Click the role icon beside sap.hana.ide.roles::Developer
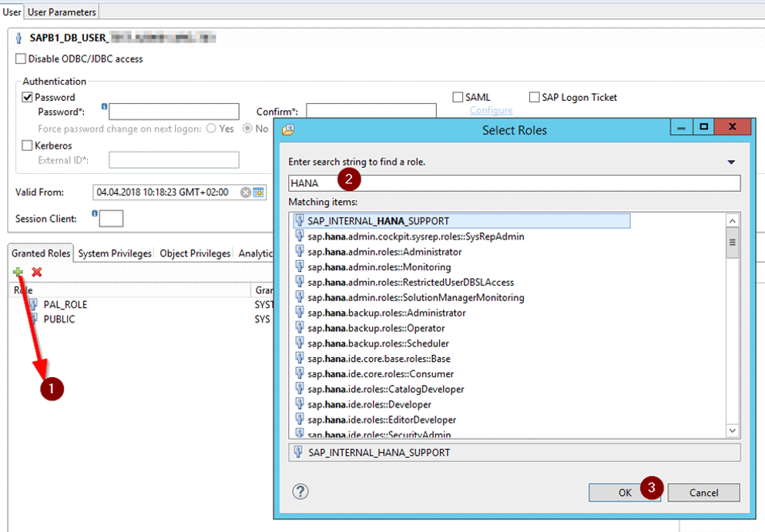Viewport: 765px width, 532px height. coord(300,403)
